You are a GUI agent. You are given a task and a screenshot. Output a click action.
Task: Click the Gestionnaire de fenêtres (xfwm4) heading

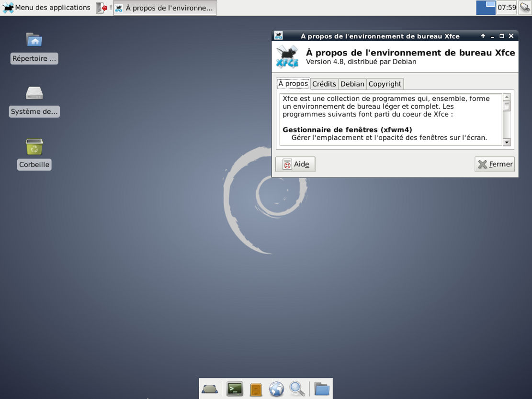(x=347, y=130)
